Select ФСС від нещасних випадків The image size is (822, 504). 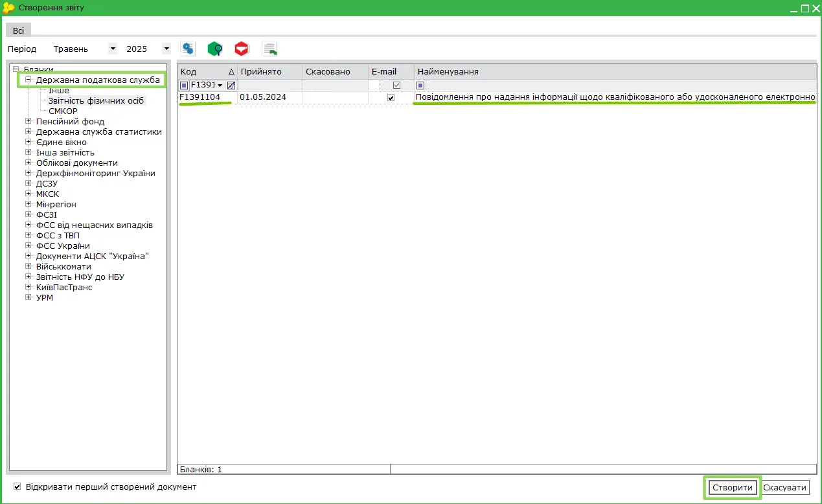[95, 225]
